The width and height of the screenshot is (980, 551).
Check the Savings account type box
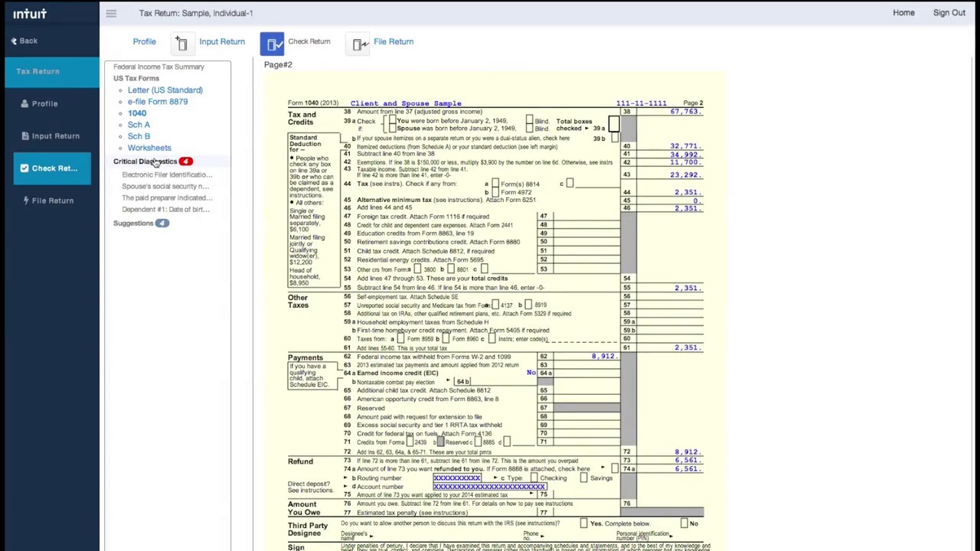pyautogui.click(x=583, y=478)
